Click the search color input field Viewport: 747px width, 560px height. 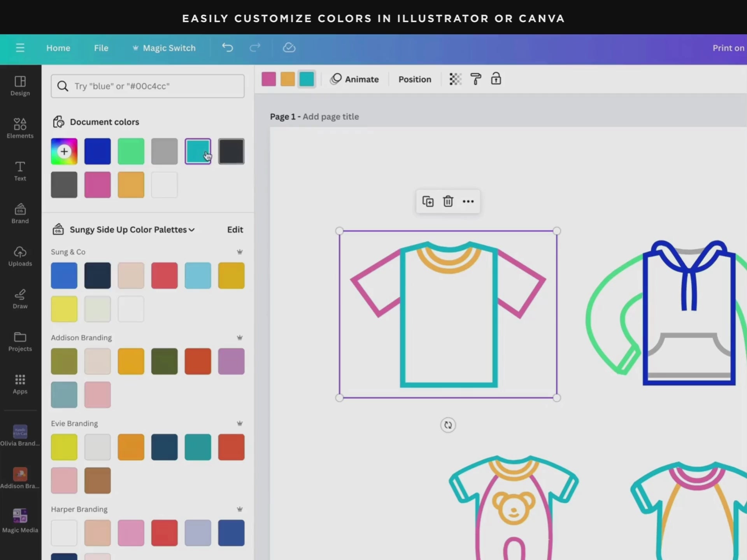(x=147, y=86)
